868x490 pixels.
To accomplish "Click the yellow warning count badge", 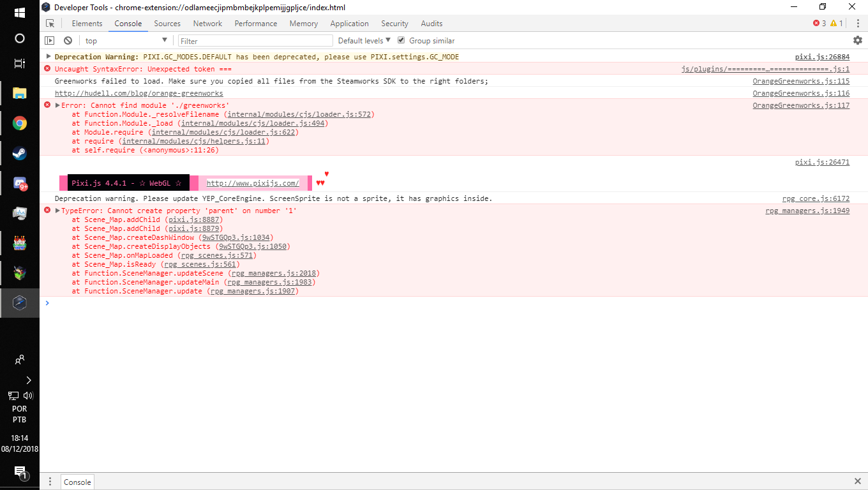I will (x=837, y=24).
